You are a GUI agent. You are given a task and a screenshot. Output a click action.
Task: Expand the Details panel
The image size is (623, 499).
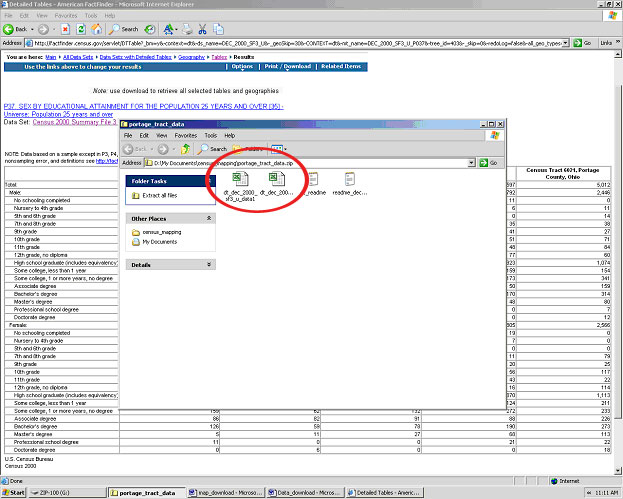[209, 265]
